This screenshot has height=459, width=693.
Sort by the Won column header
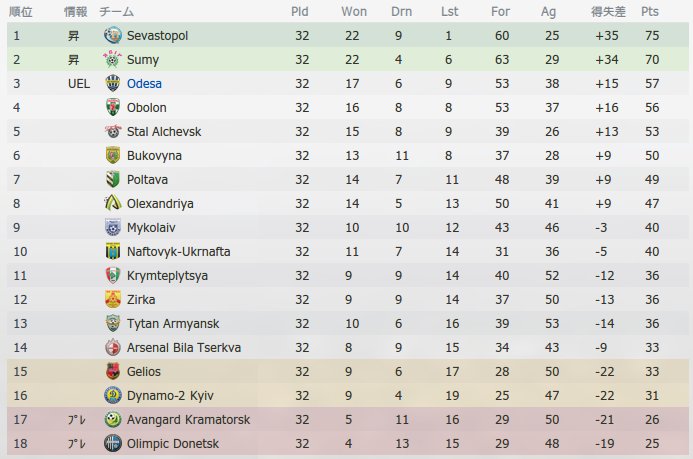[354, 11]
